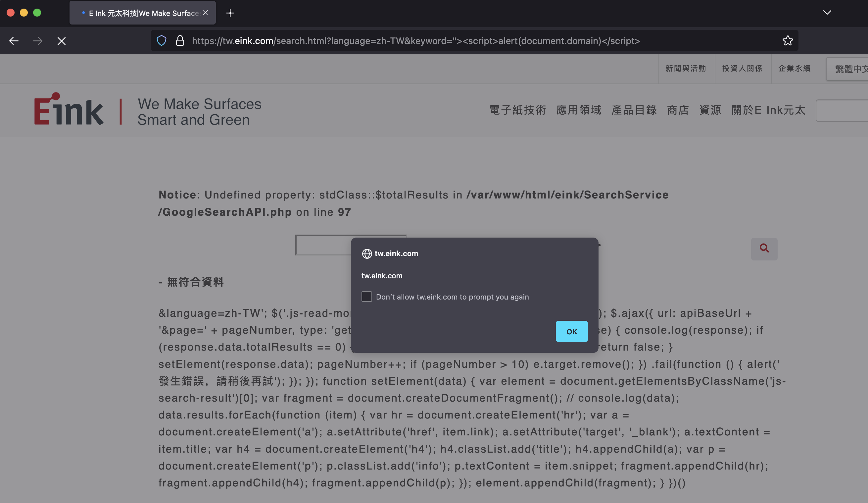Click OK in the alert dialog
This screenshot has height=503, width=868.
571,331
